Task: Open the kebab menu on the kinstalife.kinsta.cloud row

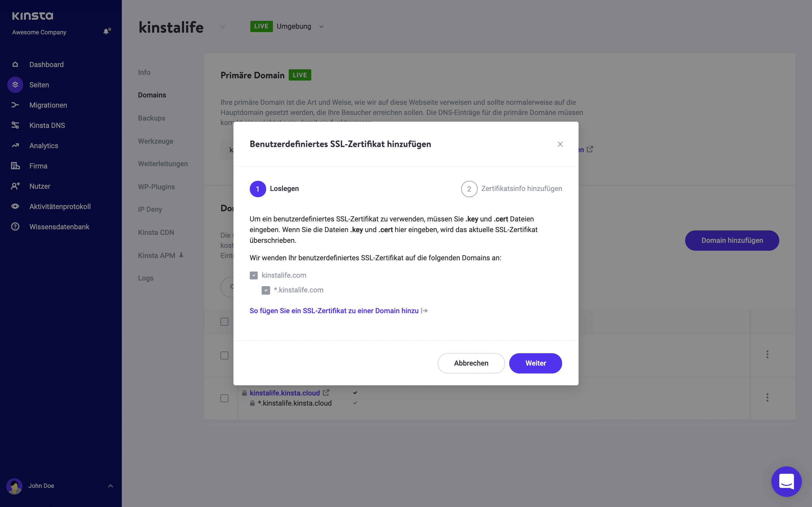Action: tap(767, 398)
